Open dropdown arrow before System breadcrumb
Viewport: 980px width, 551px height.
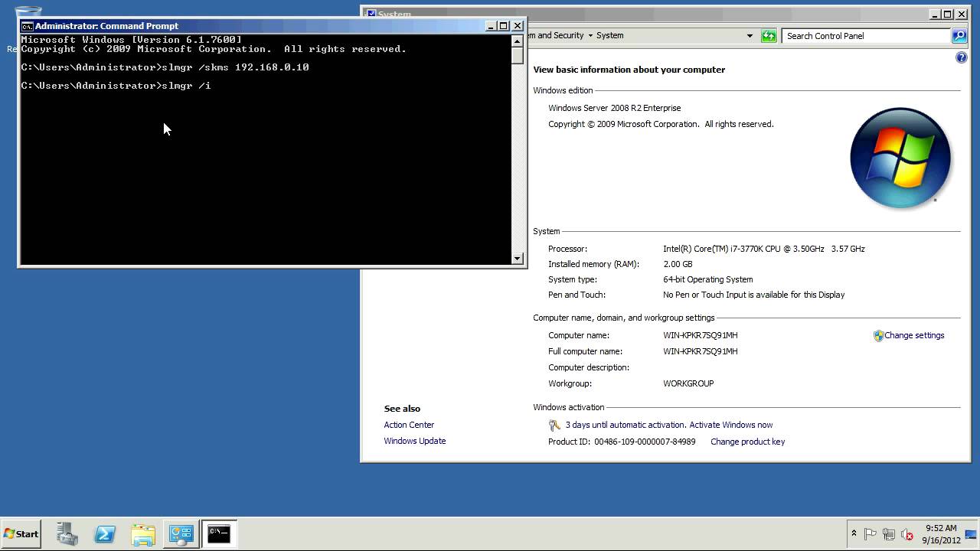590,36
